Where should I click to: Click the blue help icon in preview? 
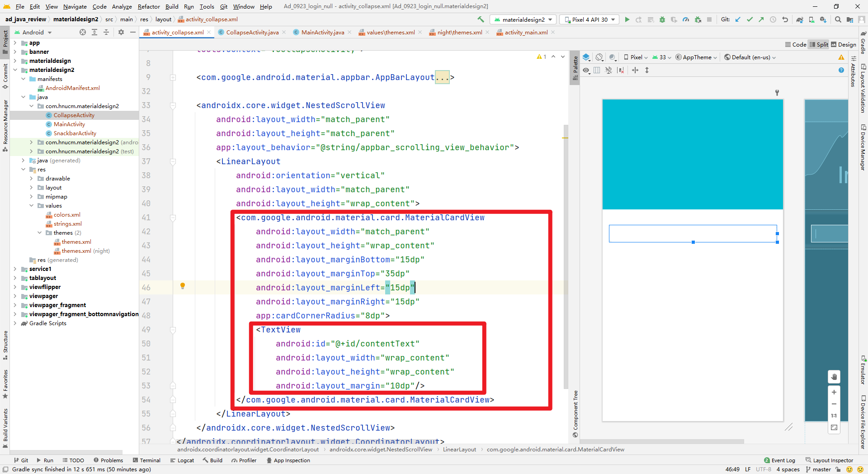(841, 70)
